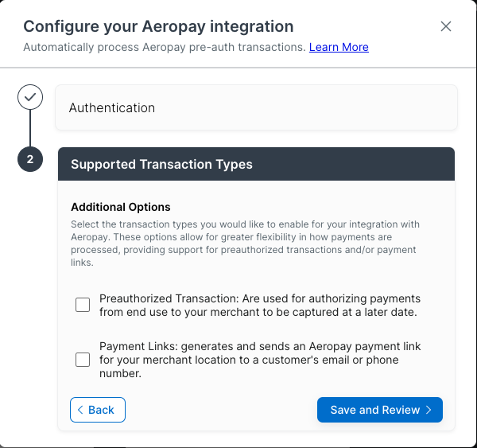This screenshot has width=477, height=448.
Task: Click the pre-auth transactions subtitle text
Action: pos(165,47)
